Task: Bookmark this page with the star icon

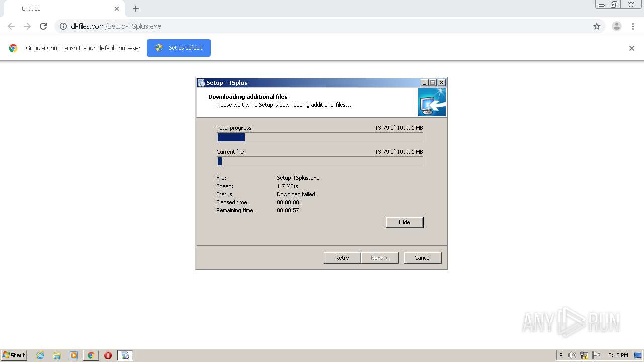Action: [x=597, y=26]
